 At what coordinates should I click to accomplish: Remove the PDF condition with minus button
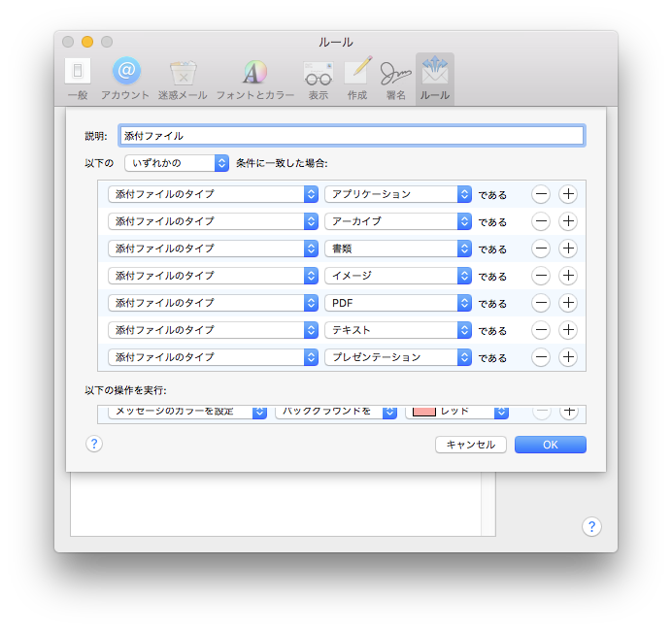(541, 303)
